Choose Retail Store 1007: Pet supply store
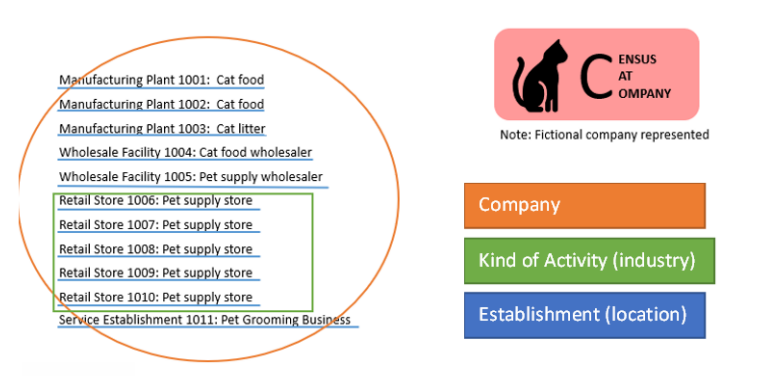This screenshot has width=766, height=376. [x=156, y=225]
